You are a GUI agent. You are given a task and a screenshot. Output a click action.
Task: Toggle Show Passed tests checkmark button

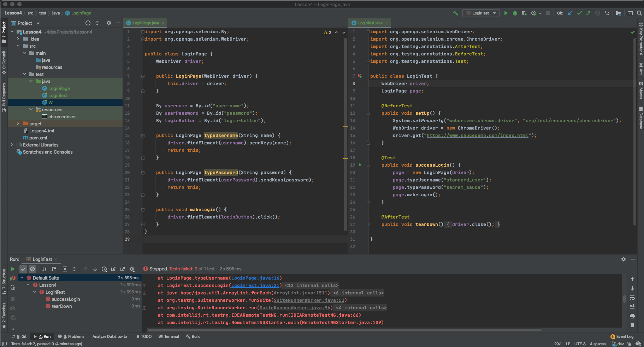pyautogui.click(x=23, y=269)
